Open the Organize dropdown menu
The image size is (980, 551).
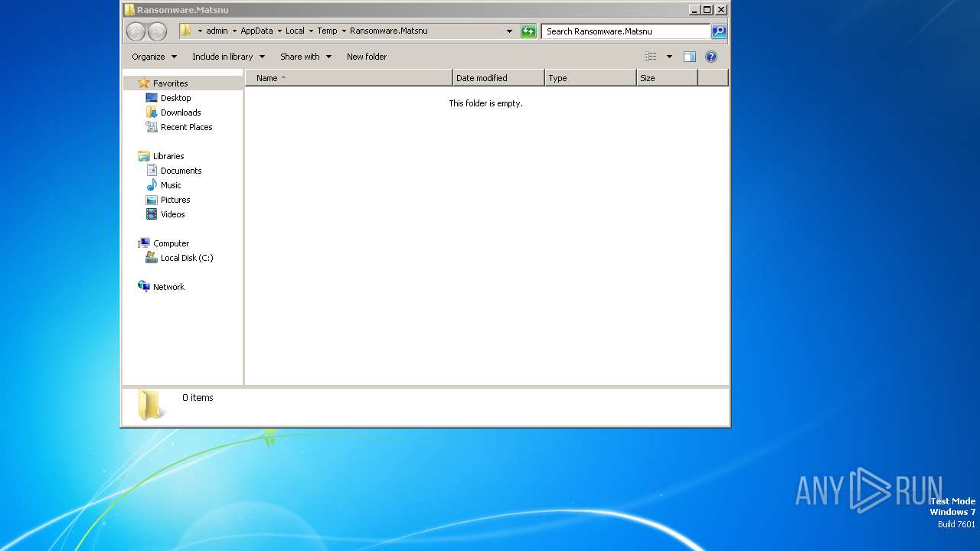click(x=154, y=57)
